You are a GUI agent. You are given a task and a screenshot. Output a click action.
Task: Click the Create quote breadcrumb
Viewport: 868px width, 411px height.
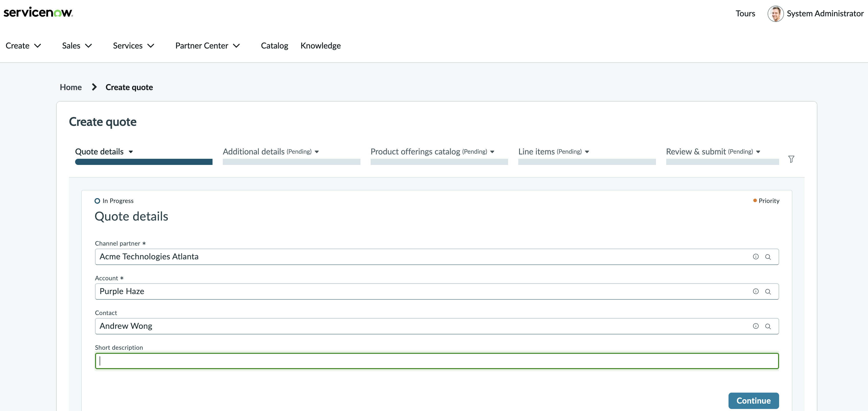129,87
